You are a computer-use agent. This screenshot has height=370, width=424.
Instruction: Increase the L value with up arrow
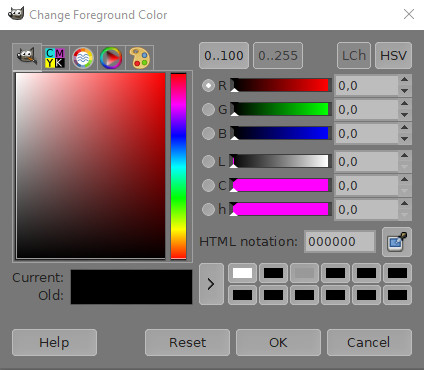[405, 156]
